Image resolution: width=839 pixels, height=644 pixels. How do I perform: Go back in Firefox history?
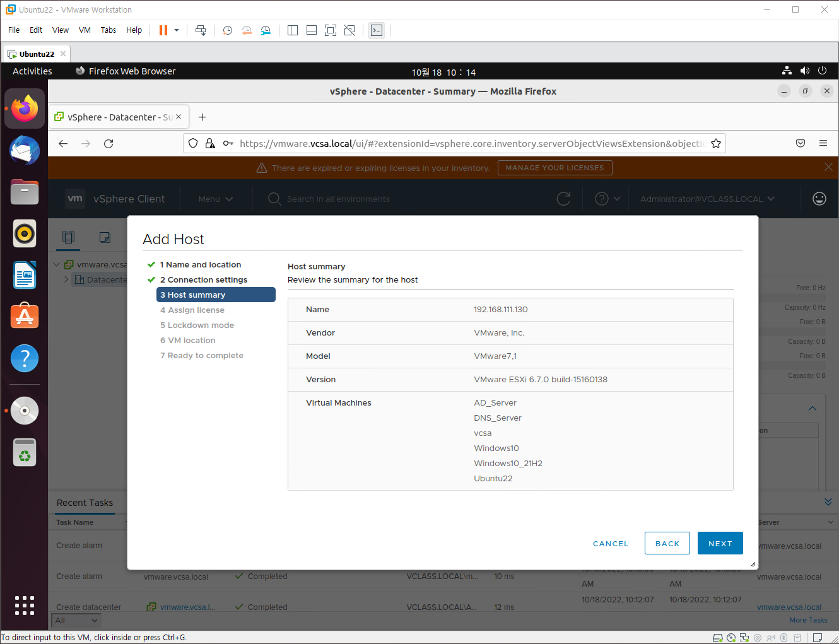(x=63, y=143)
